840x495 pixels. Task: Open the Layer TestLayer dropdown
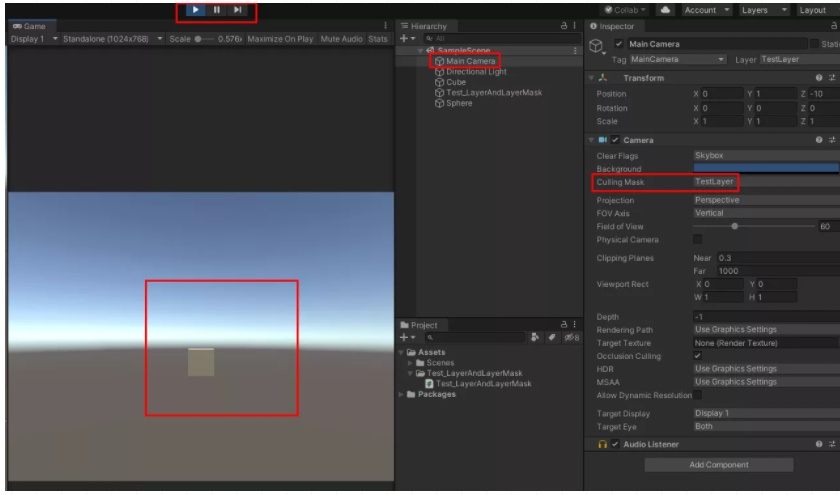pos(800,59)
